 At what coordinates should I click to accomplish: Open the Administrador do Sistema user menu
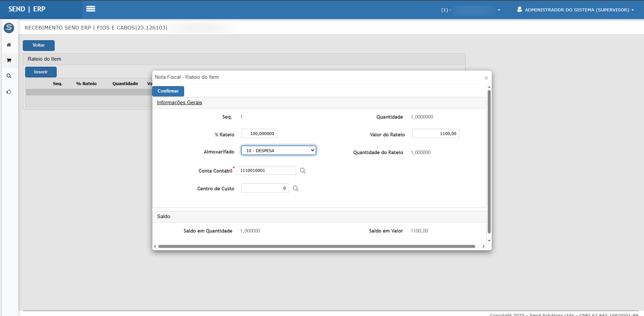(x=576, y=10)
